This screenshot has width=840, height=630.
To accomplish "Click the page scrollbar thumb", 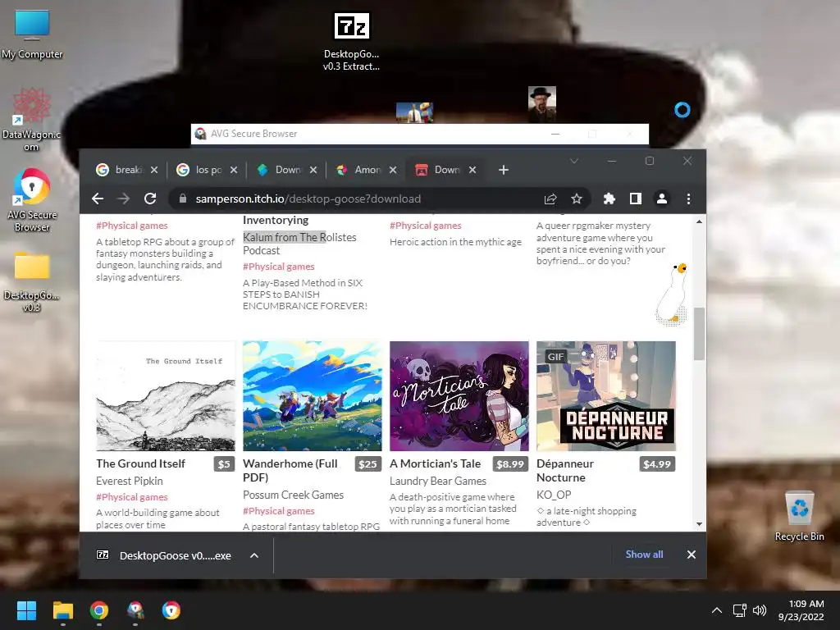I will point(699,334).
